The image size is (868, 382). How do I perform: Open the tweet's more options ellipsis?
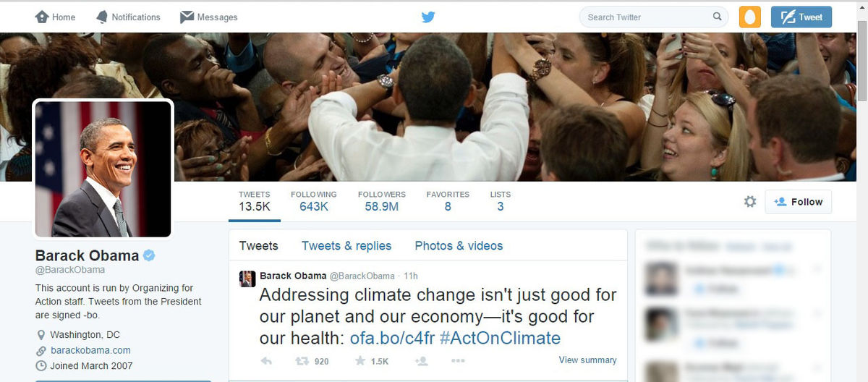(x=457, y=361)
